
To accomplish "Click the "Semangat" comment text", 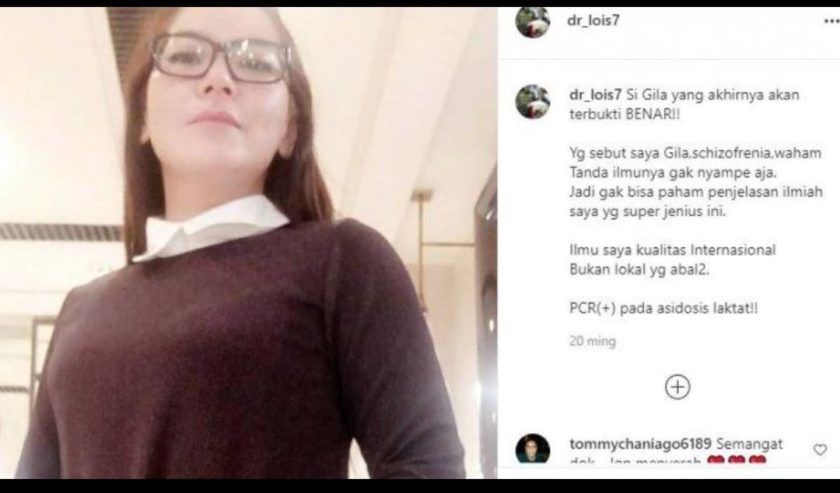I will coord(749,444).
